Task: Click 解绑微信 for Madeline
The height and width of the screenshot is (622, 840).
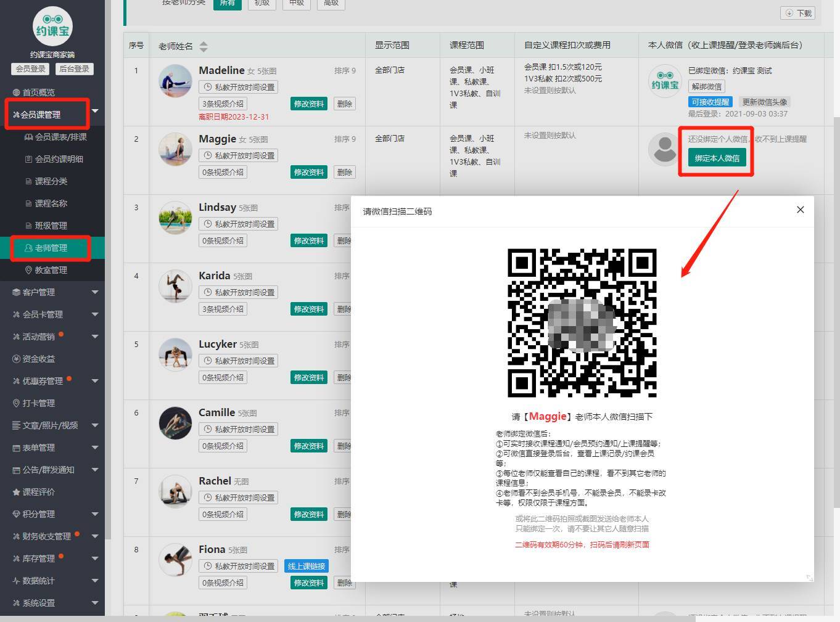Action: point(707,86)
